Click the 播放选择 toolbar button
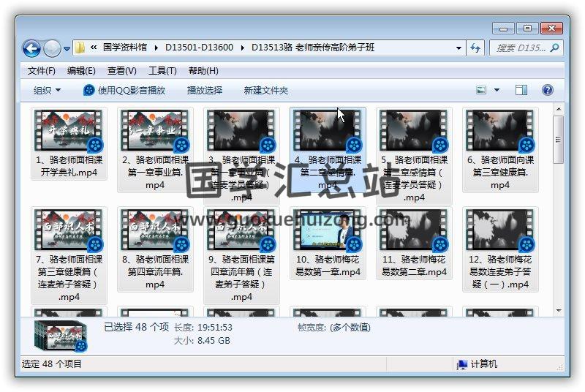Screen dimensions: 585x392 (x=205, y=90)
